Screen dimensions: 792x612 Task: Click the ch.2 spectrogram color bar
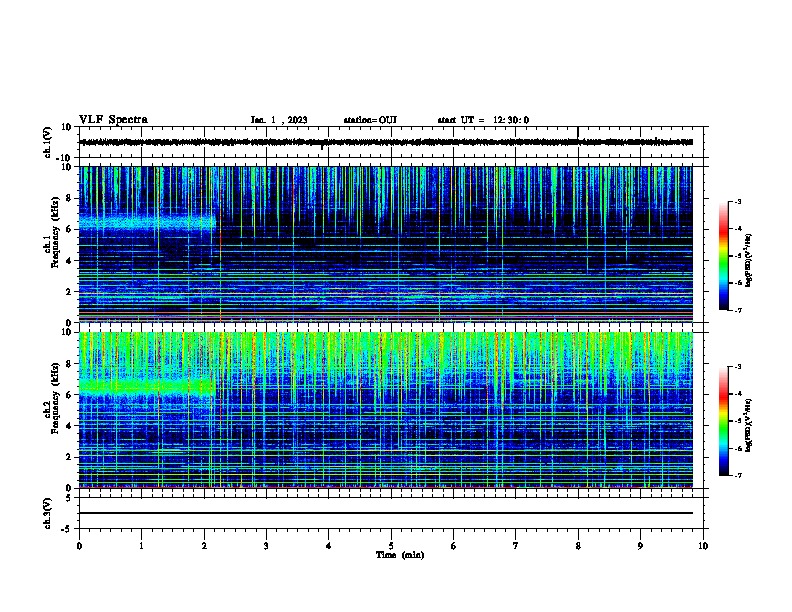click(724, 421)
